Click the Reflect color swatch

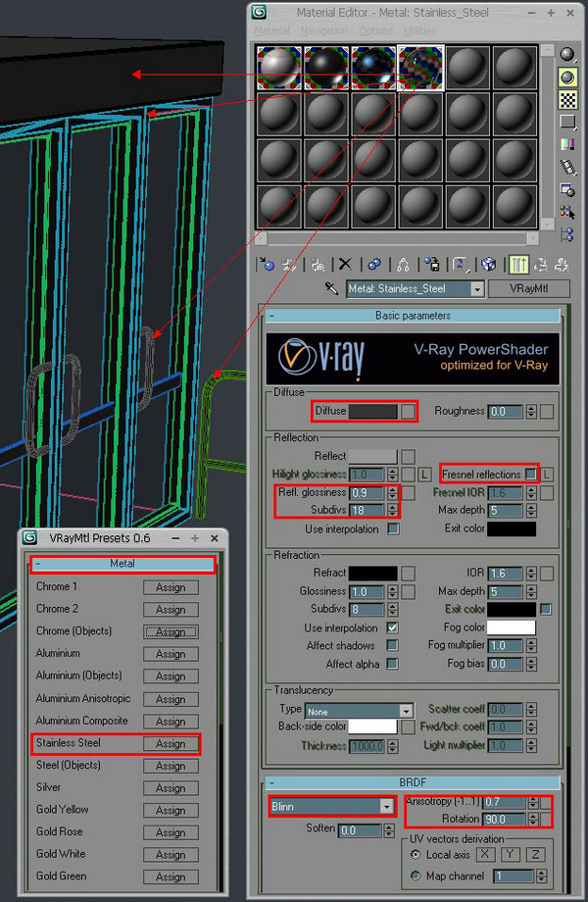[372, 456]
